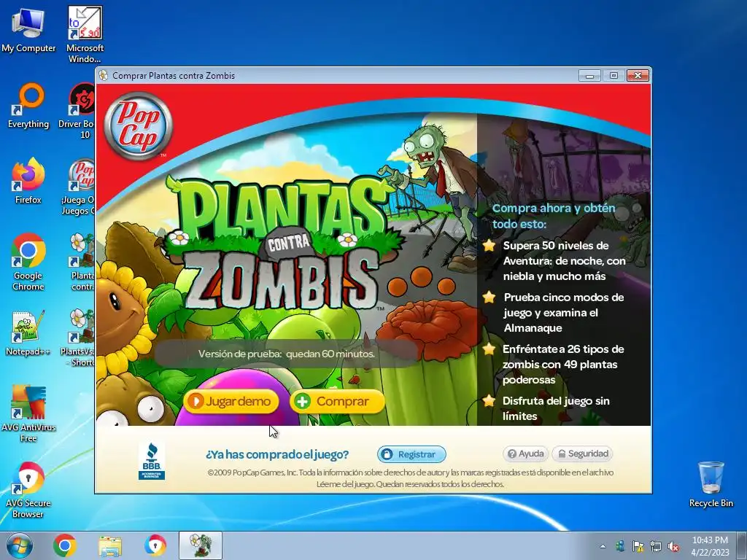Click the muted volume tray icon
The height and width of the screenshot is (560, 747).
pos(673,546)
